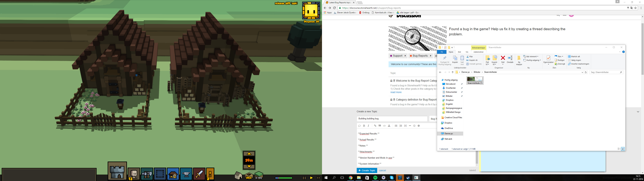Open the Fil tab in Explorer
Image resolution: width=644 pixels, height=181 pixels.
coord(442,52)
